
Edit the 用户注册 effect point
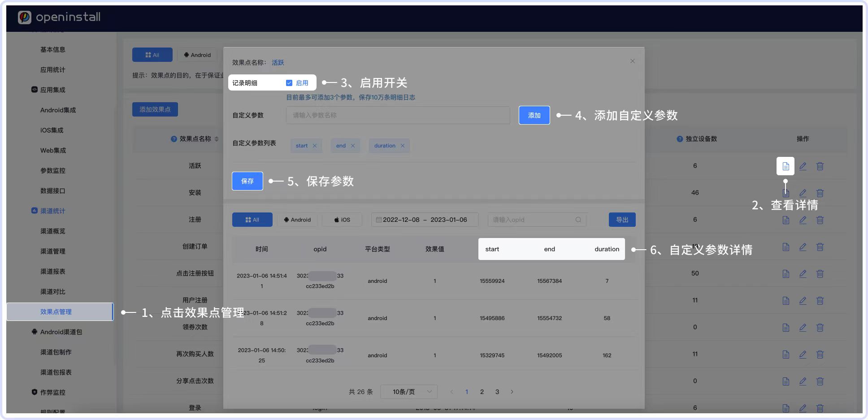pos(803,301)
